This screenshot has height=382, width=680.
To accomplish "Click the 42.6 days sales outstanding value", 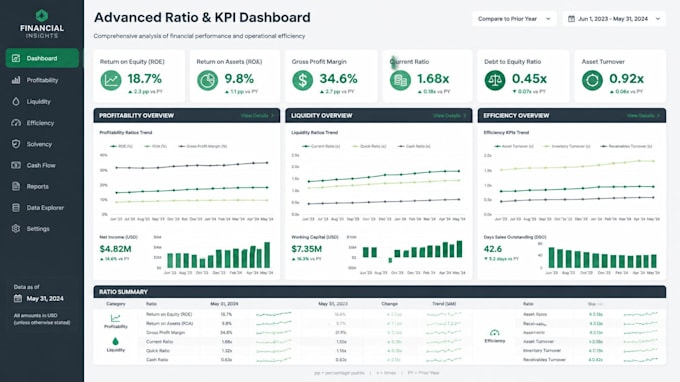I will (x=493, y=249).
